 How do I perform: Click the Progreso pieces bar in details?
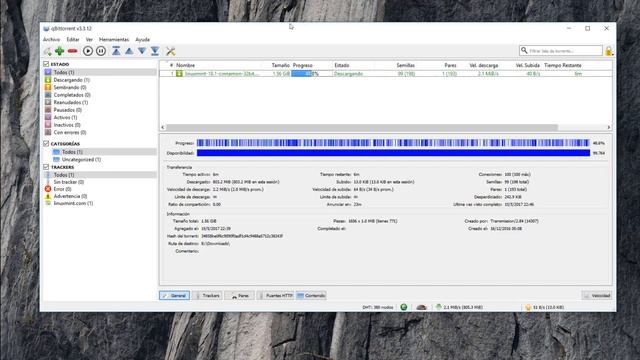coord(393,143)
